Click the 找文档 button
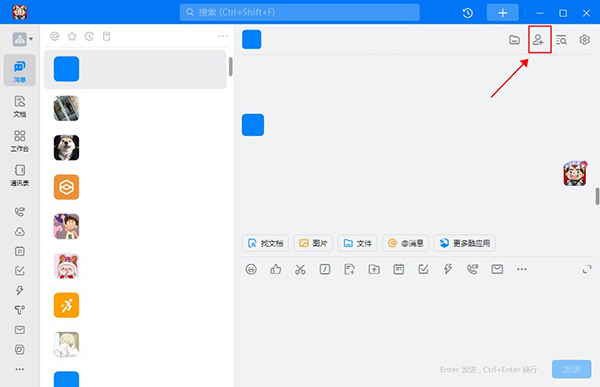 [265, 243]
